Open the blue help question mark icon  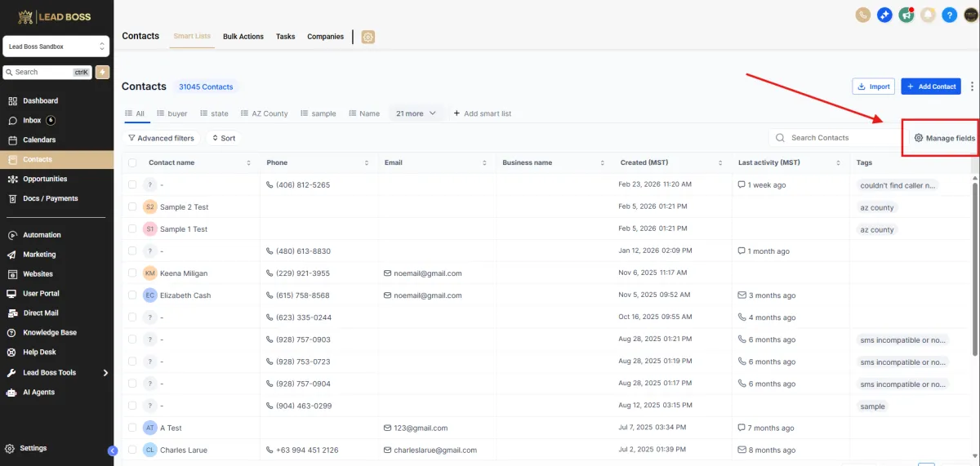pos(949,15)
